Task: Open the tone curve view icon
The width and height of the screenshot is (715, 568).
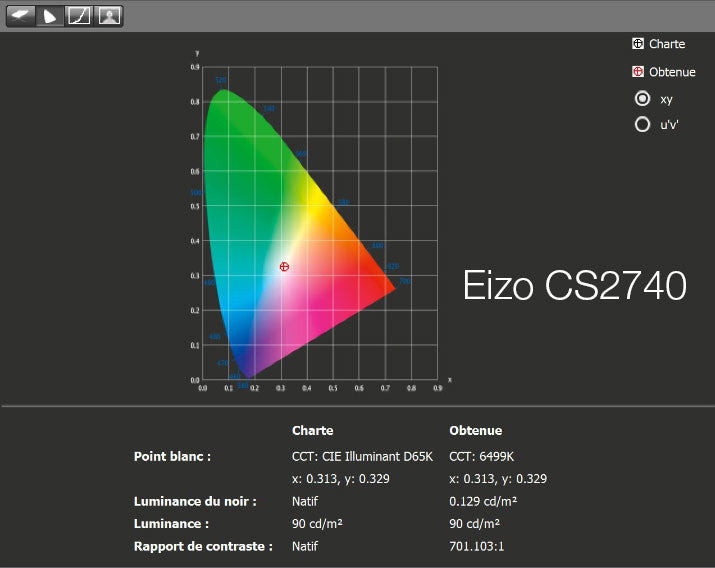Action: tap(79, 15)
